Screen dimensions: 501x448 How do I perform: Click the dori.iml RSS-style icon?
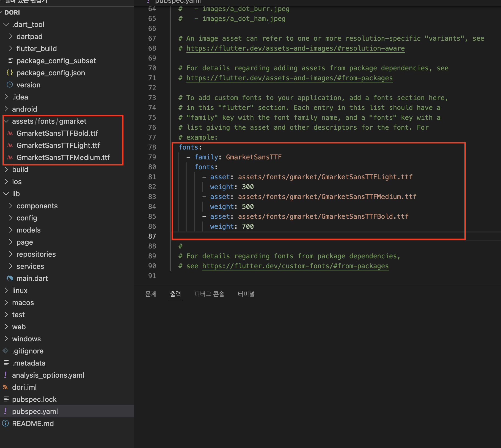pyautogui.click(x=5, y=387)
